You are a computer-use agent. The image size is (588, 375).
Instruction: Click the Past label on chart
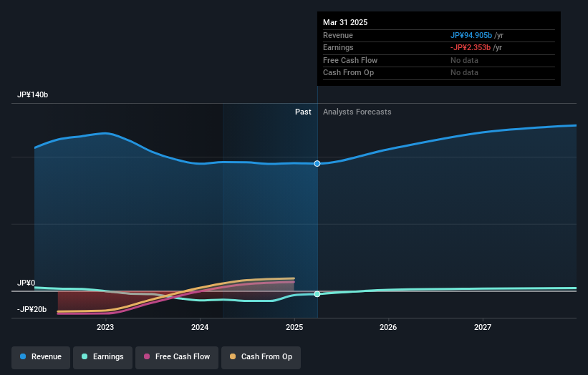[303, 112]
